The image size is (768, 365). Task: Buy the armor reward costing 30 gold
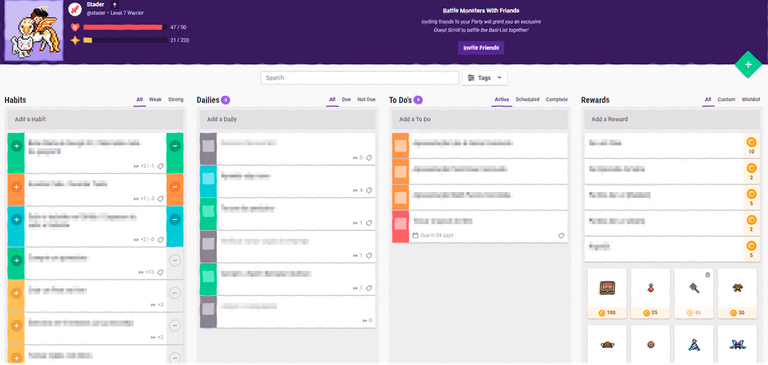[737, 292]
